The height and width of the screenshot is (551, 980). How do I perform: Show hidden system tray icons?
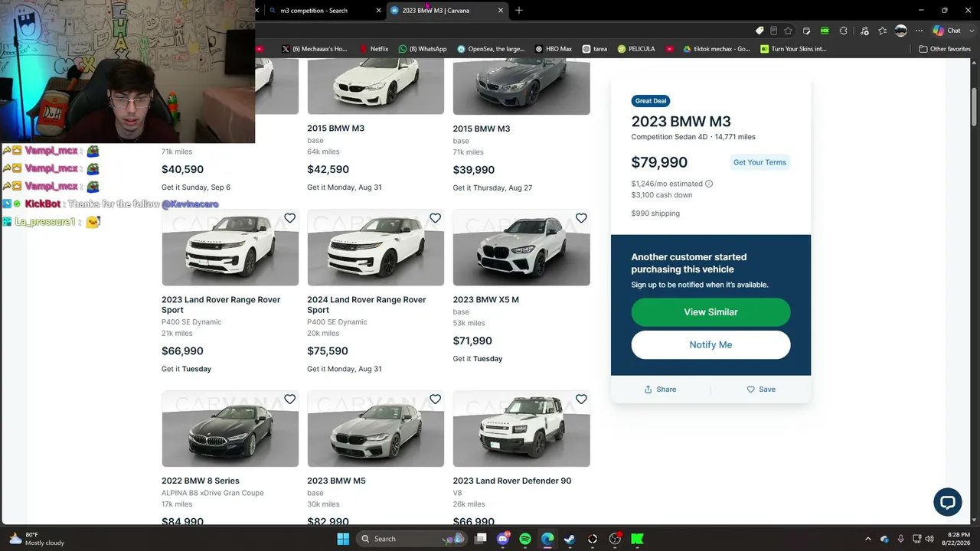click(x=867, y=539)
